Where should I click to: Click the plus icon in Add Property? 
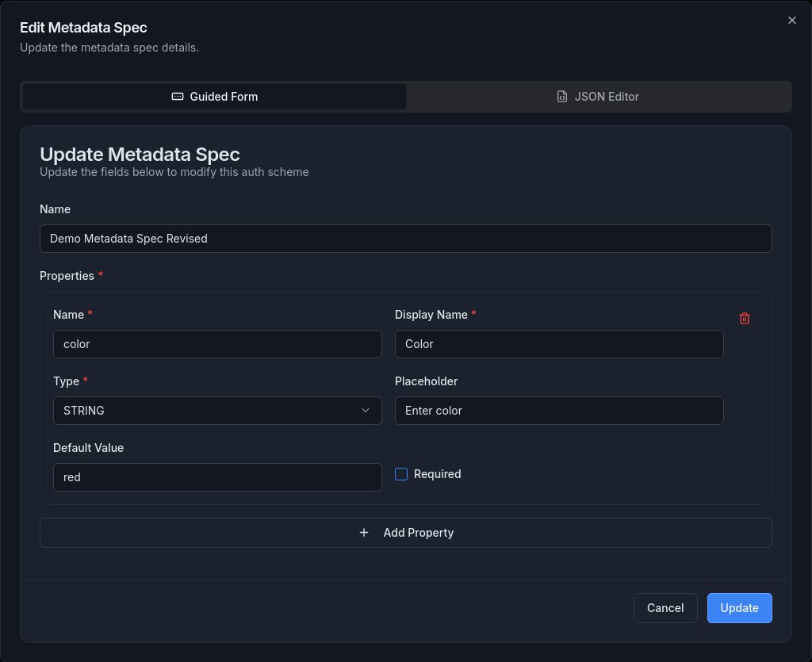pyautogui.click(x=364, y=533)
